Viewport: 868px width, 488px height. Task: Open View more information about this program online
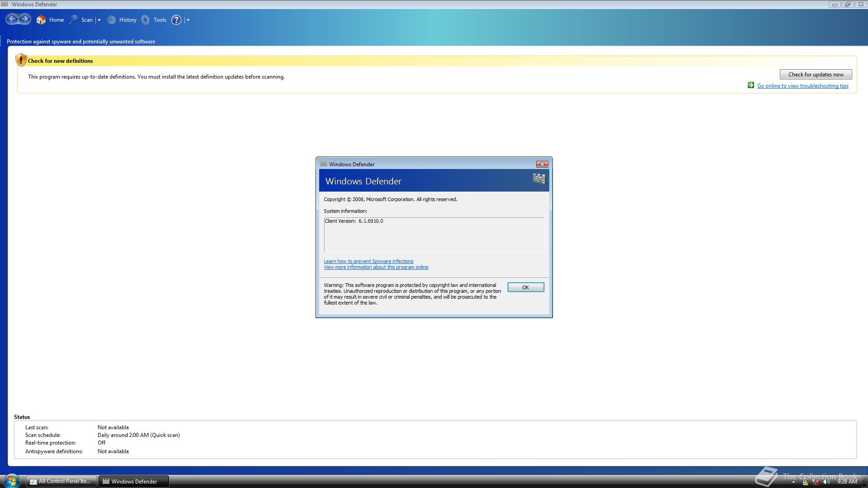tap(376, 267)
